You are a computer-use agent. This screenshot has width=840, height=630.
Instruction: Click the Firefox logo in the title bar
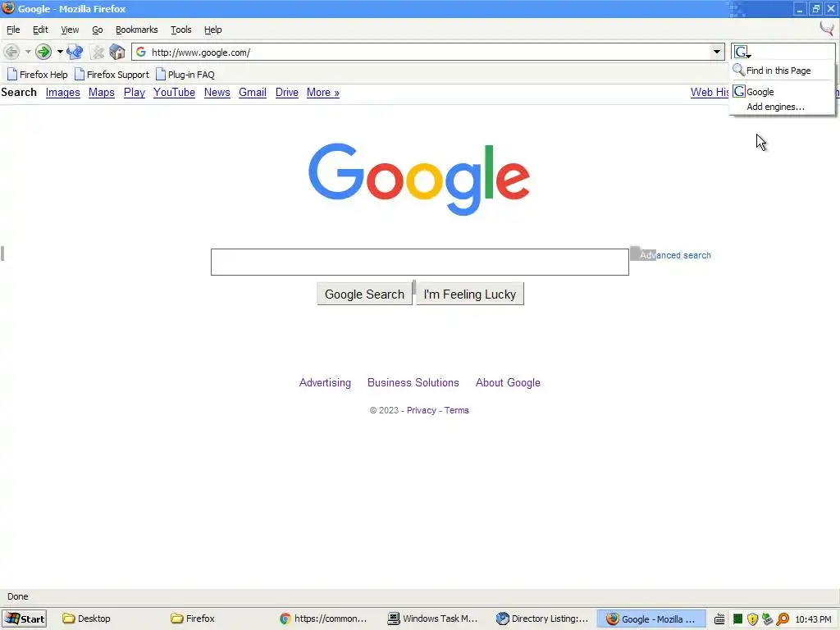tap(8, 8)
